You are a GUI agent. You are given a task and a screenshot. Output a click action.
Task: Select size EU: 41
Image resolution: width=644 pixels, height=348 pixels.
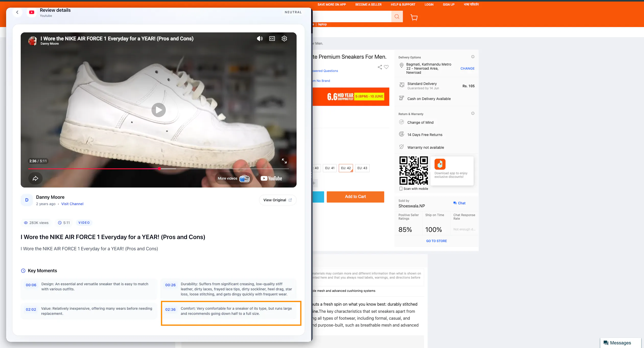click(x=330, y=168)
